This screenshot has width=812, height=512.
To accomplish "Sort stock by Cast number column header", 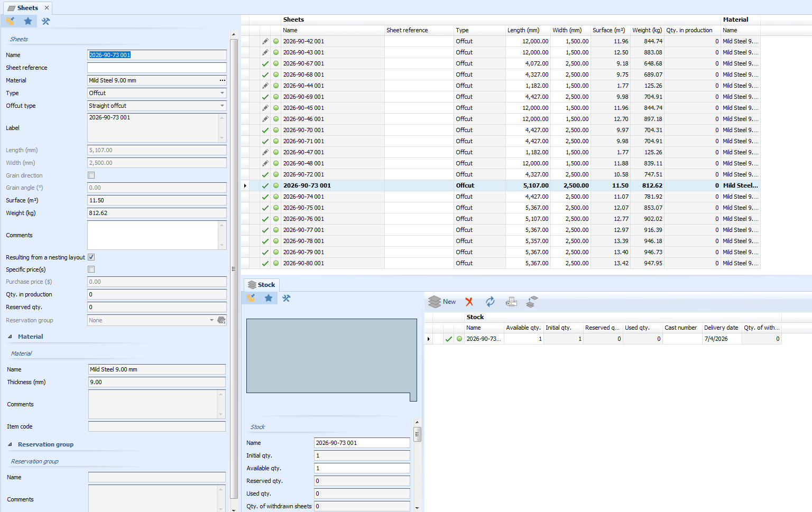I will (682, 328).
